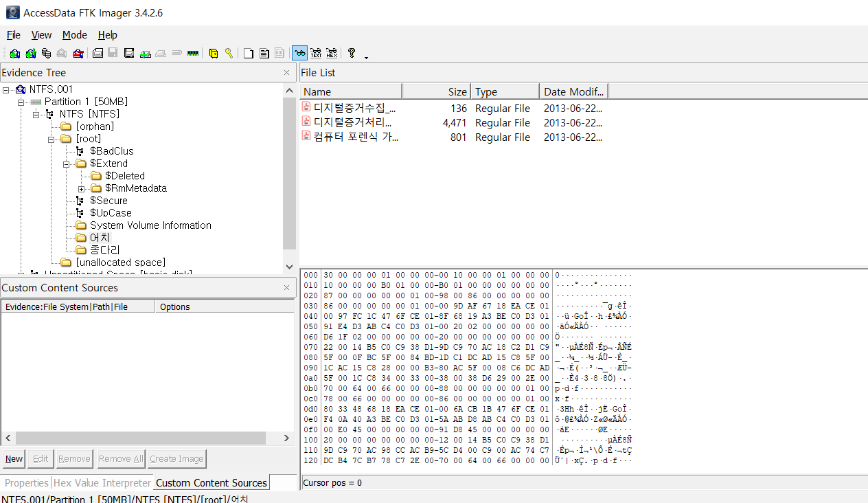This screenshot has width=868, height=503.
Task: Click the Partition 1 drive icon
Action: 36,102
